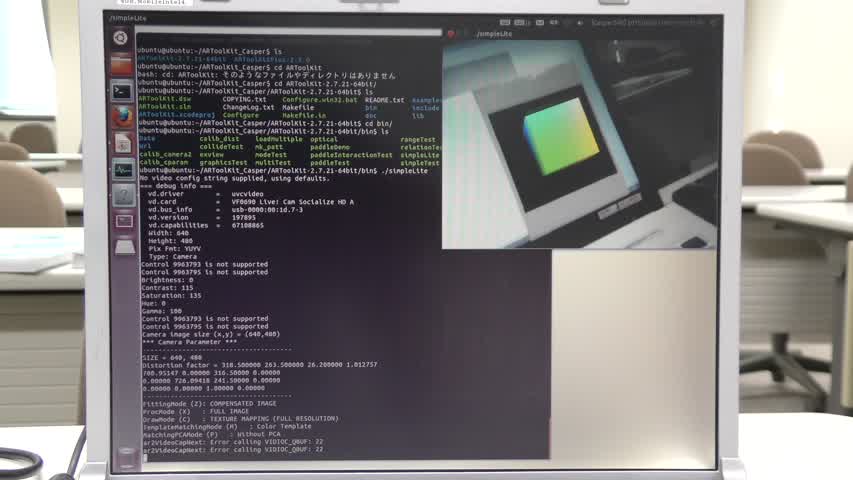Screen dimensions: 853x480
Task: Click 'Configure.win32.bat' in terminal listing
Action: (x=319, y=100)
